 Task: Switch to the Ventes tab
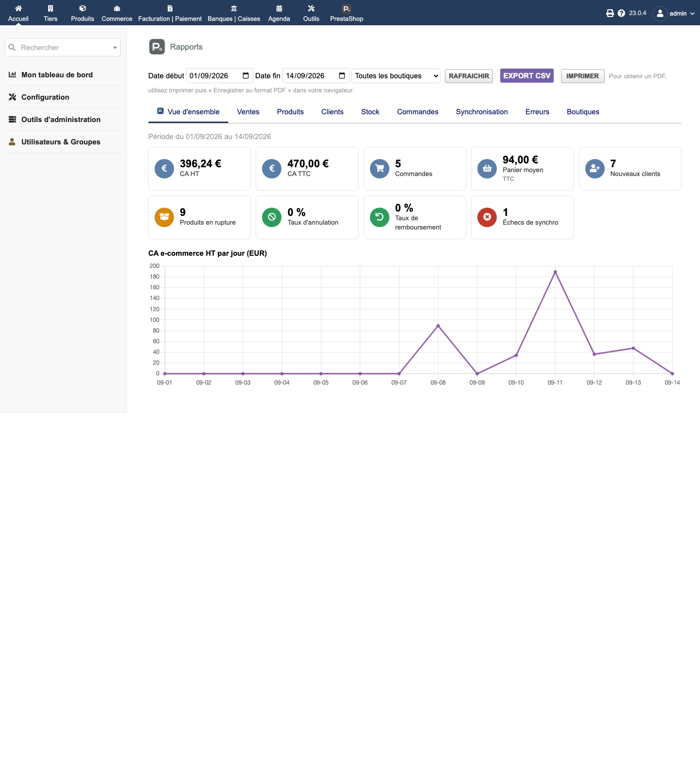[x=248, y=112]
